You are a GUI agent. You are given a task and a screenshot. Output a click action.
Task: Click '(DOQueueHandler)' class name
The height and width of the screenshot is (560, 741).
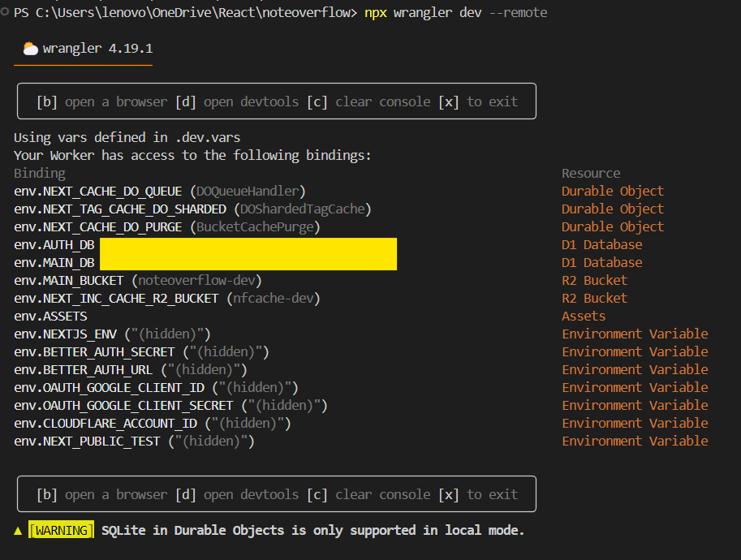(248, 192)
